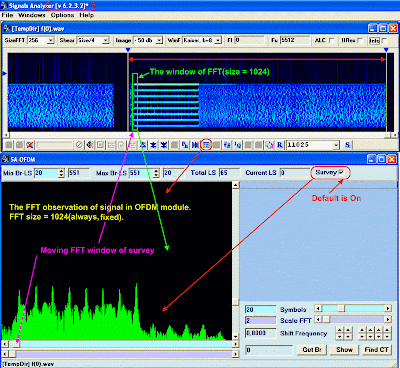
Task: Click the circle-slash icon in the wav toolbar
Action: click(x=79, y=145)
